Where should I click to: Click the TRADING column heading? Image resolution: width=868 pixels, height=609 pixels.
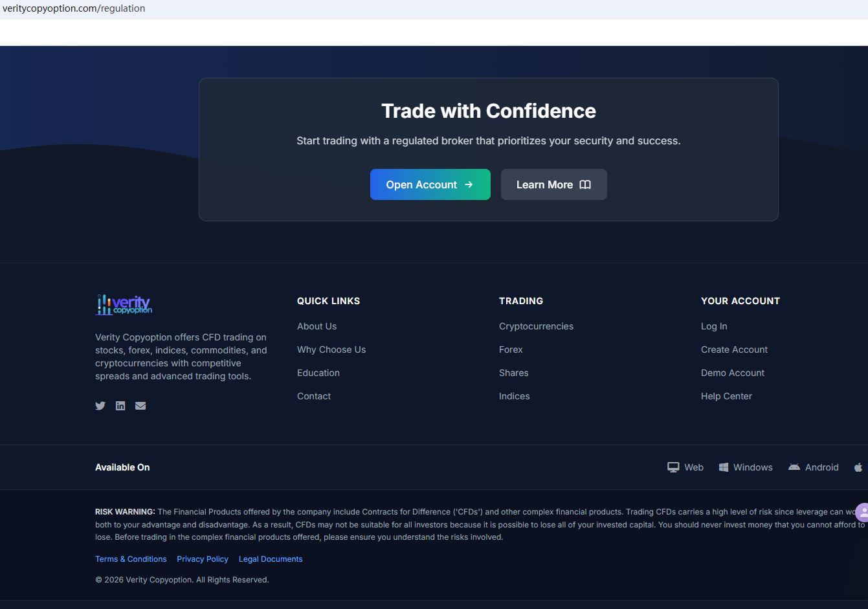(521, 301)
